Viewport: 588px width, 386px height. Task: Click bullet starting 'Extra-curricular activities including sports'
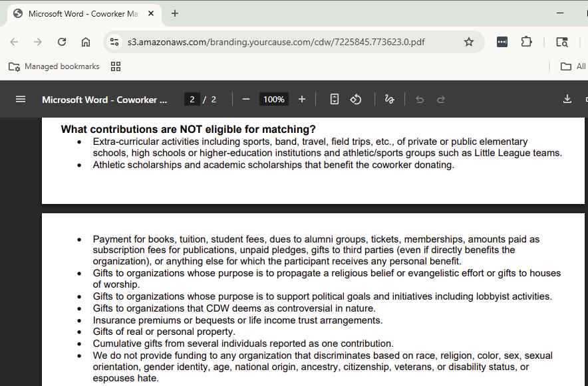[327, 147]
